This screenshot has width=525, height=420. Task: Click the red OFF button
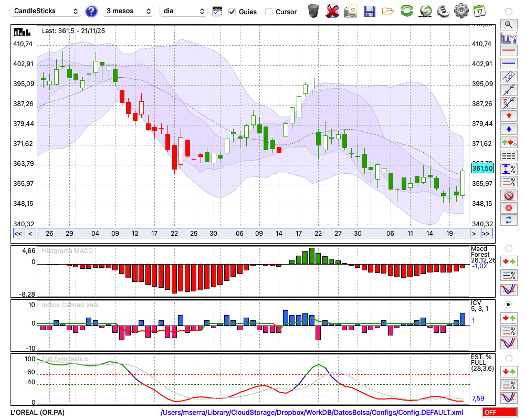pos(499,413)
